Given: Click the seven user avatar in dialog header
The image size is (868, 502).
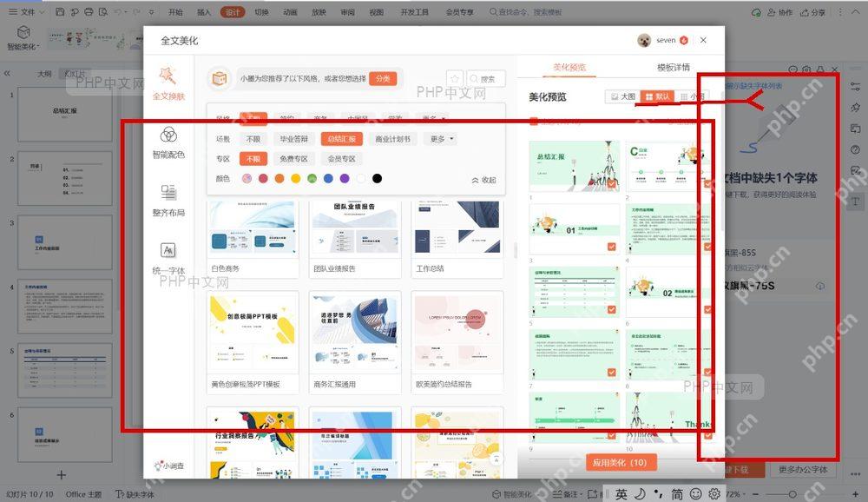Looking at the screenshot, I should pos(644,40).
